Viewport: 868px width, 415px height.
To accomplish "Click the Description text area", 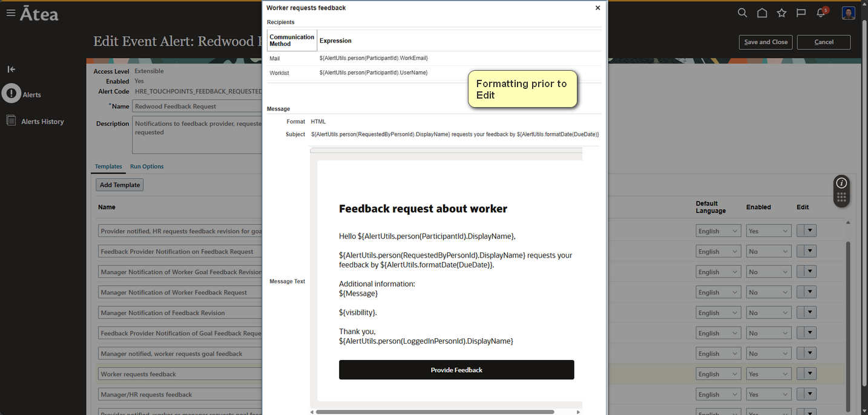I will (197, 136).
